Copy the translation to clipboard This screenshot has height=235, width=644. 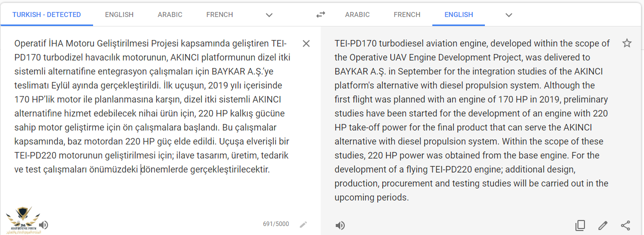pos(580,225)
